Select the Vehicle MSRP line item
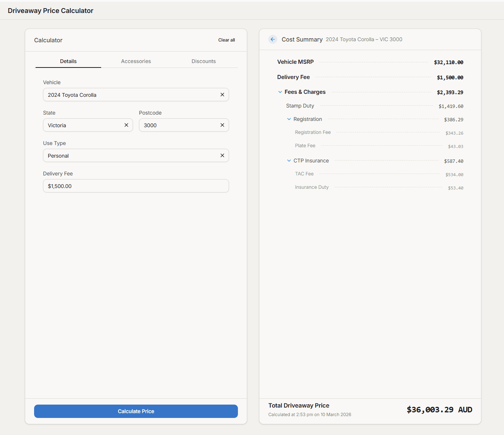 pyautogui.click(x=295, y=62)
